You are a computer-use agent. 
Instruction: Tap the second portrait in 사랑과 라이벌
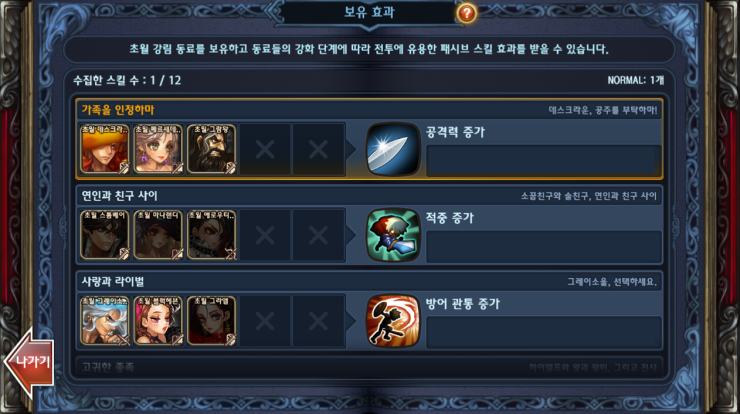(158, 321)
